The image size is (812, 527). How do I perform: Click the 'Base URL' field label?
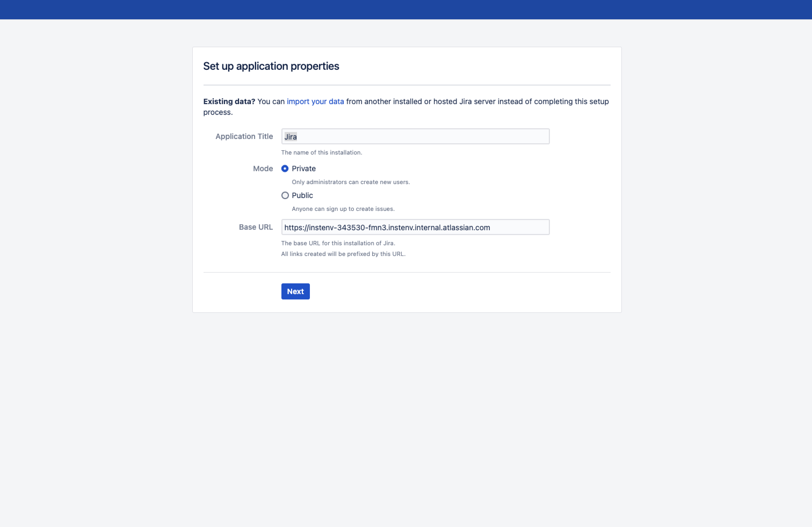(x=256, y=227)
